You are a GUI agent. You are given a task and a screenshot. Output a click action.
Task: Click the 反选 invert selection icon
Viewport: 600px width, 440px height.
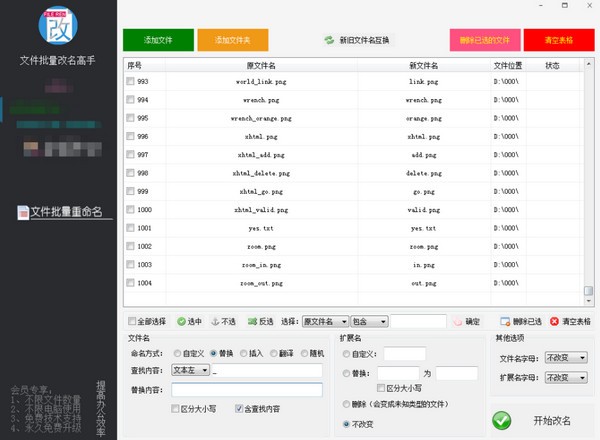(250, 322)
